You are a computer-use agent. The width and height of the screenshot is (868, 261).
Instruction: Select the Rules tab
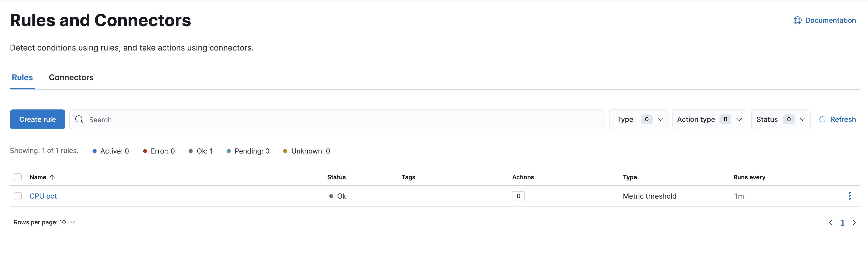click(22, 78)
